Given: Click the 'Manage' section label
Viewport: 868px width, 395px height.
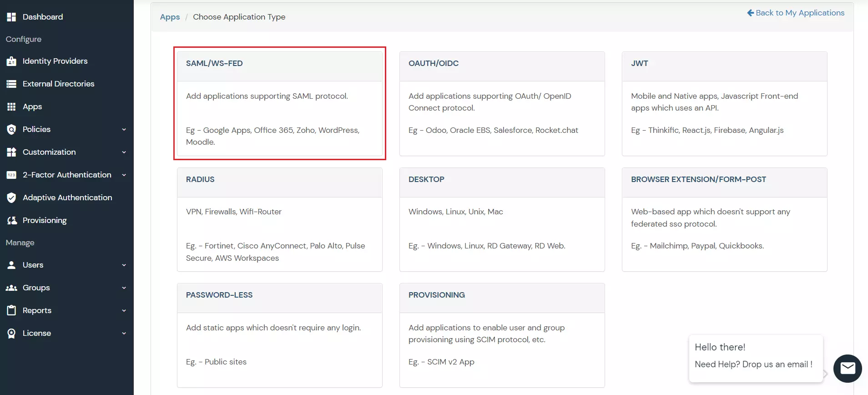Looking at the screenshot, I should tap(20, 243).
